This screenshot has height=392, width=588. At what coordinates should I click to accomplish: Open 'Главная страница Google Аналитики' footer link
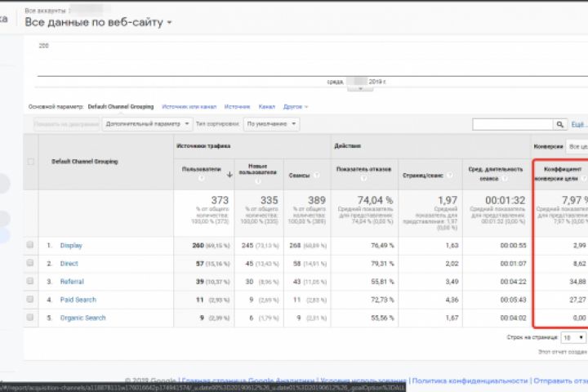coord(249,381)
